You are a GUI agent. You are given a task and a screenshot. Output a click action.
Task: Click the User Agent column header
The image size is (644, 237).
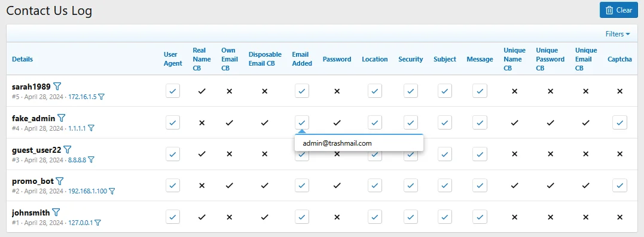(x=173, y=59)
